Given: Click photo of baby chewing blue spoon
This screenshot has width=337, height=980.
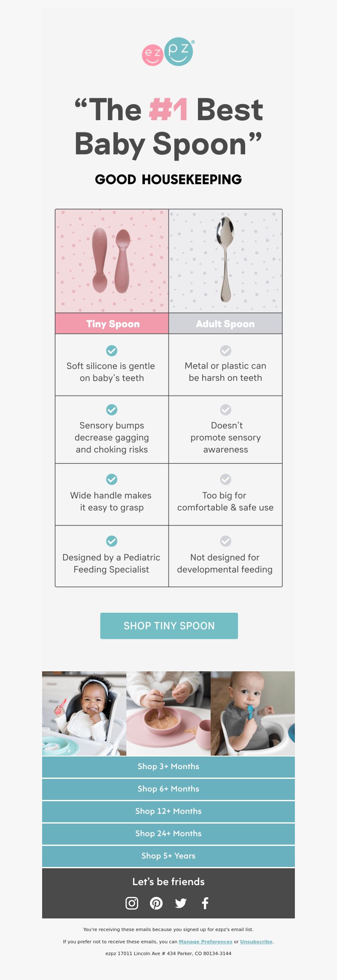Looking at the screenshot, I should 253,713.
